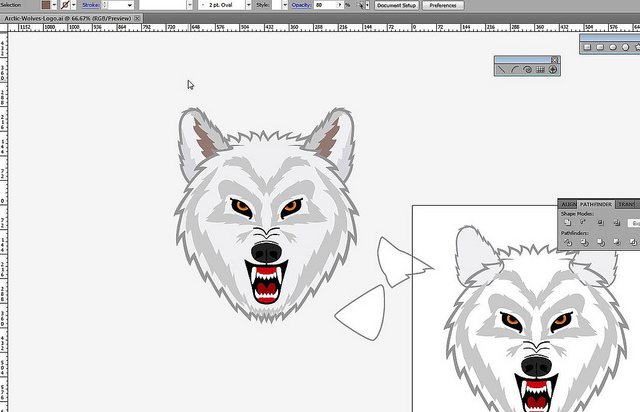Image resolution: width=640 pixels, height=412 pixels.
Task: Click the stroke weight stepper arrows
Action: coord(104,5)
